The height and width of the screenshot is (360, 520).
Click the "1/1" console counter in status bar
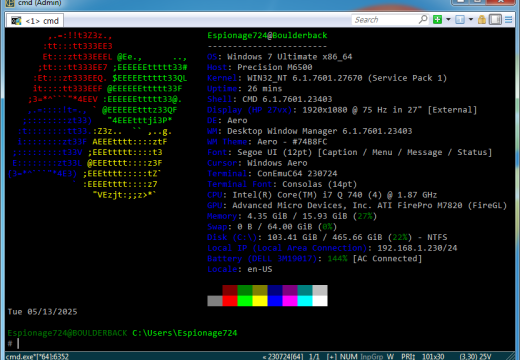pos(314,356)
